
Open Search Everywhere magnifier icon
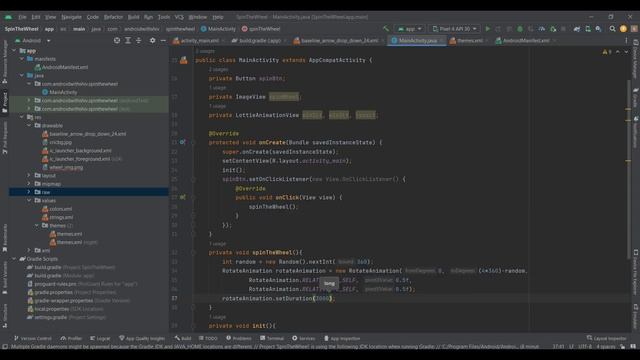click(x=612, y=29)
